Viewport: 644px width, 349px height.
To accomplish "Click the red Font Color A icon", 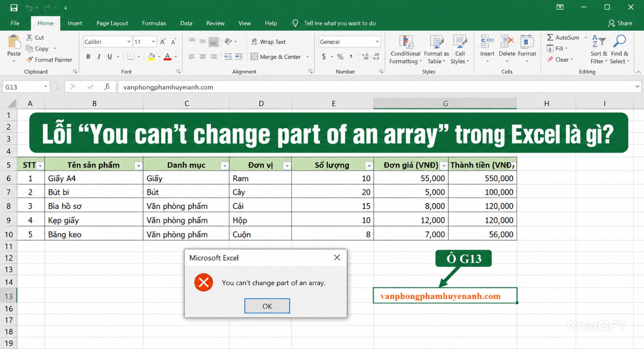I will point(167,57).
